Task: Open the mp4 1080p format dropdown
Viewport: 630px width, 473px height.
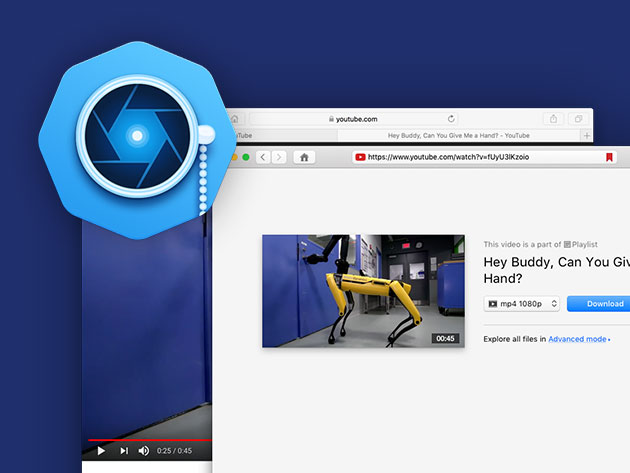Action: (x=522, y=304)
